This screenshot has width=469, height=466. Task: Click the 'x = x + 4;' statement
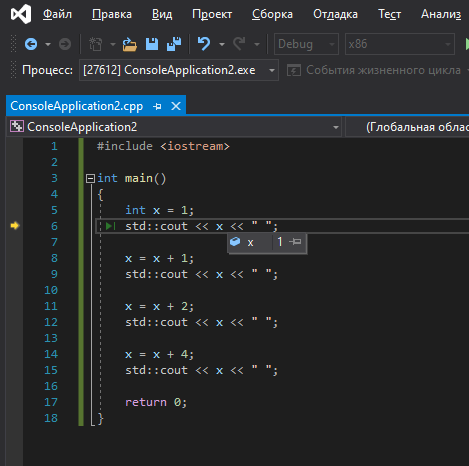(x=159, y=354)
